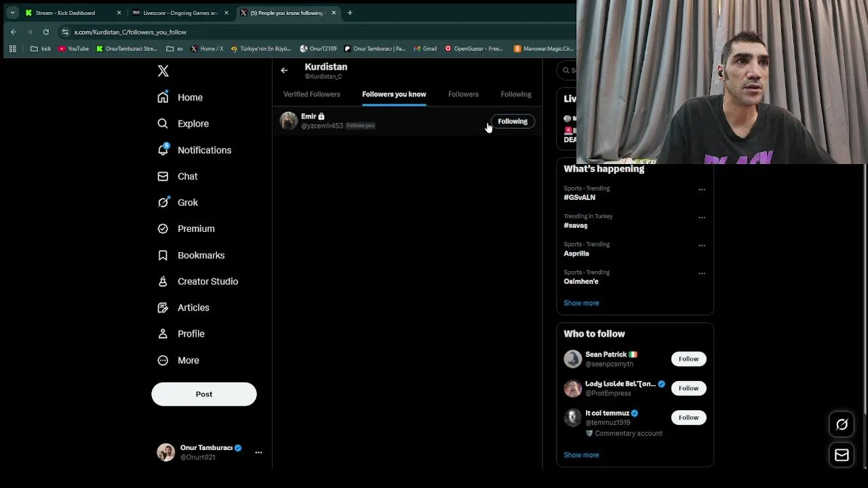The image size is (868, 488).
Task: Switch to the Following tab
Action: [515, 94]
